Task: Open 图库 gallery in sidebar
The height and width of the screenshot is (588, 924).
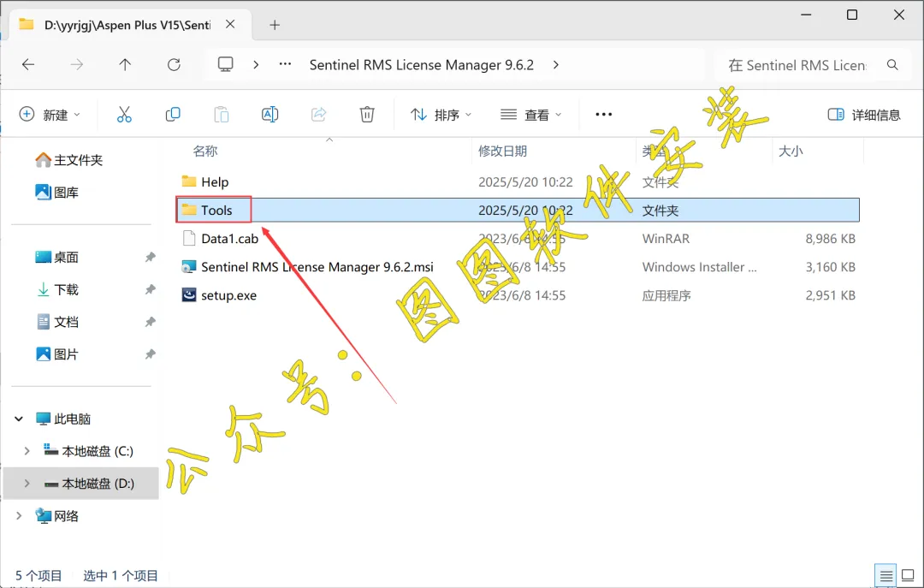Action: 57,193
